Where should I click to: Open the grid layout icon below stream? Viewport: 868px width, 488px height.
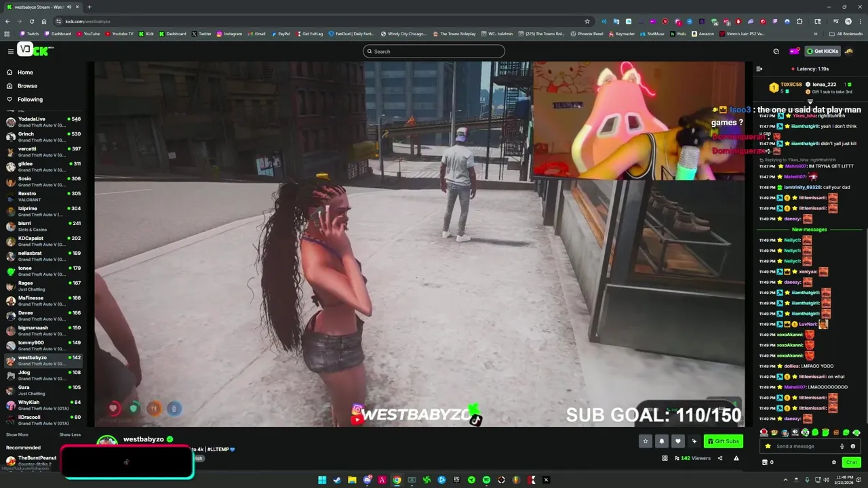pyautogui.click(x=665, y=458)
